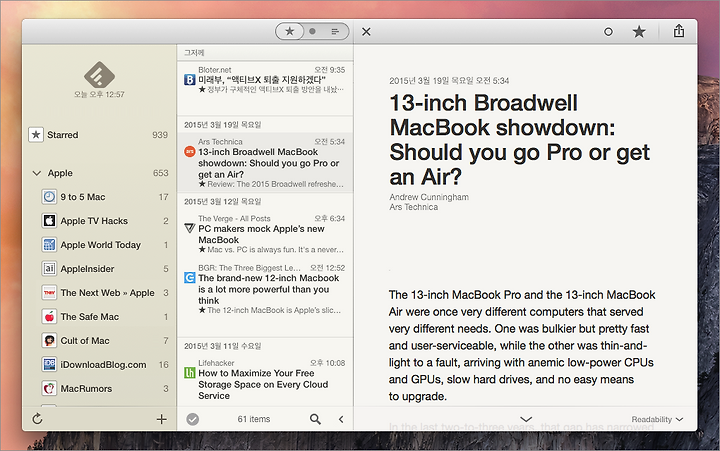Mark all items as read checkmark
Viewport: 720px width, 451px height.
pos(193,419)
